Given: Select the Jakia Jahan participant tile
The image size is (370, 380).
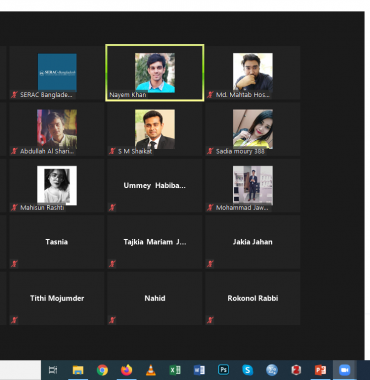Looking at the screenshot, I should coord(253,242).
